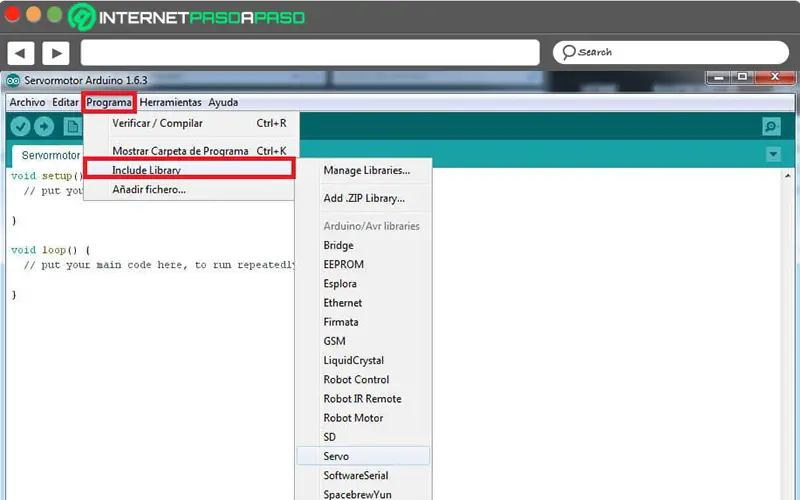Click the InternetPasoAPaso logo
The image size is (800, 500).
click(187, 17)
